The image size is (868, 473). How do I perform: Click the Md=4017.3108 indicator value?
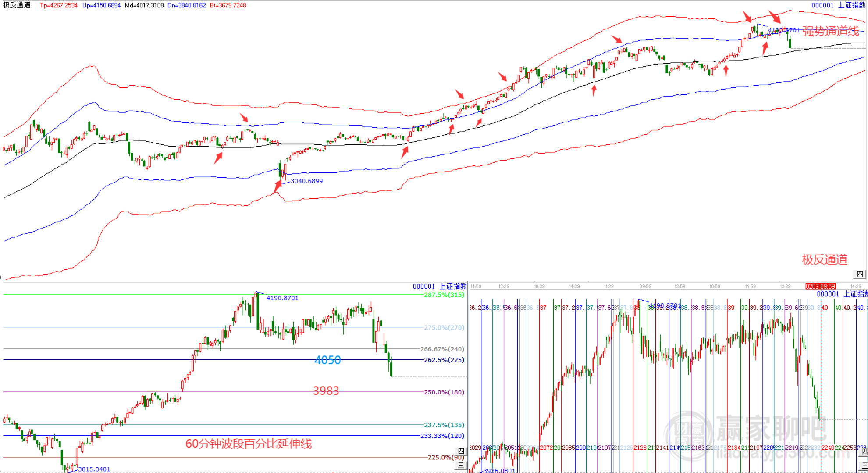coord(144,5)
